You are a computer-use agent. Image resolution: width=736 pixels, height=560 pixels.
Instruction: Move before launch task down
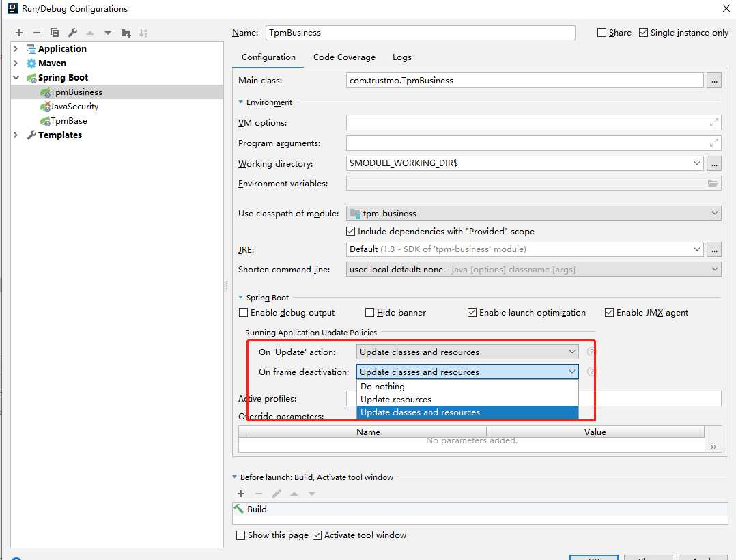pyautogui.click(x=312, y=494)
